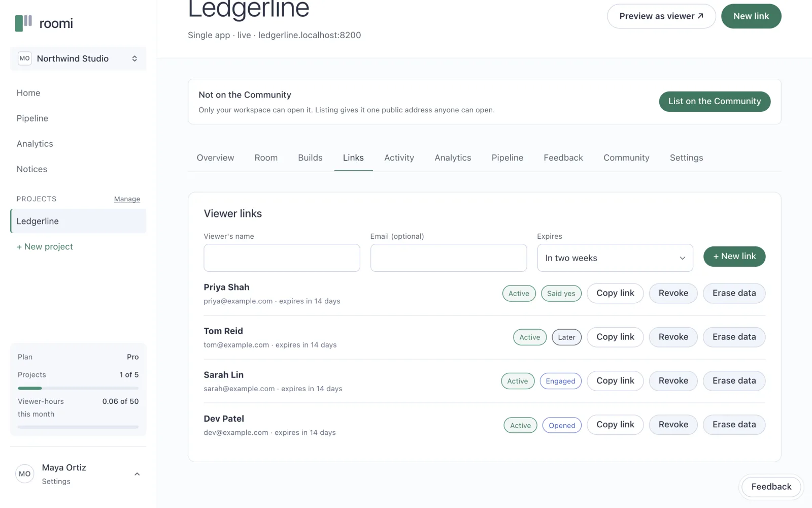Click Tom Reid's Later badge
812x508 pixels.
(x=566, y=337)
